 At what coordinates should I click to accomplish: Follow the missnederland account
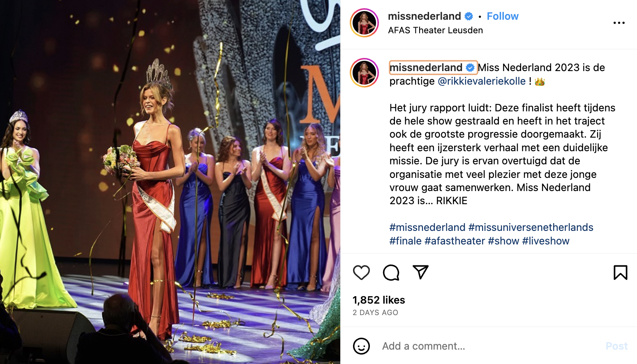(502, 16)
